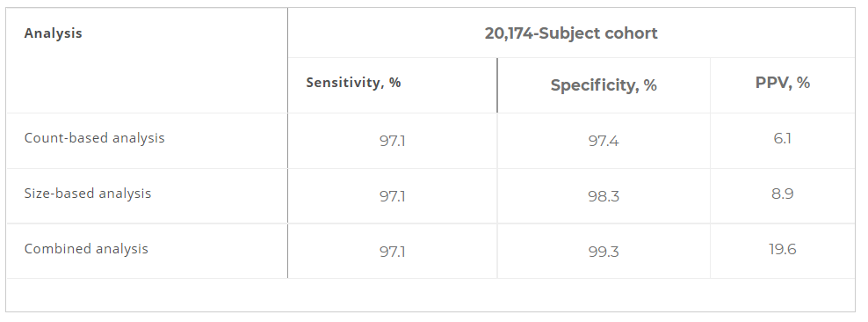Click Count-based sensitivity value 97.1
The image size is (868, 322).
(393, 141)
